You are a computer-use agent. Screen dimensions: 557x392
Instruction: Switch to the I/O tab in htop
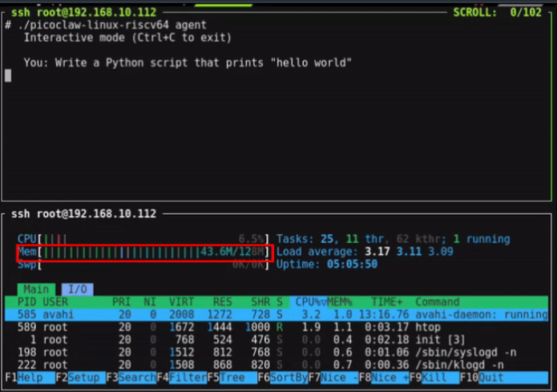pyautogui.click(x=78, y=289)
